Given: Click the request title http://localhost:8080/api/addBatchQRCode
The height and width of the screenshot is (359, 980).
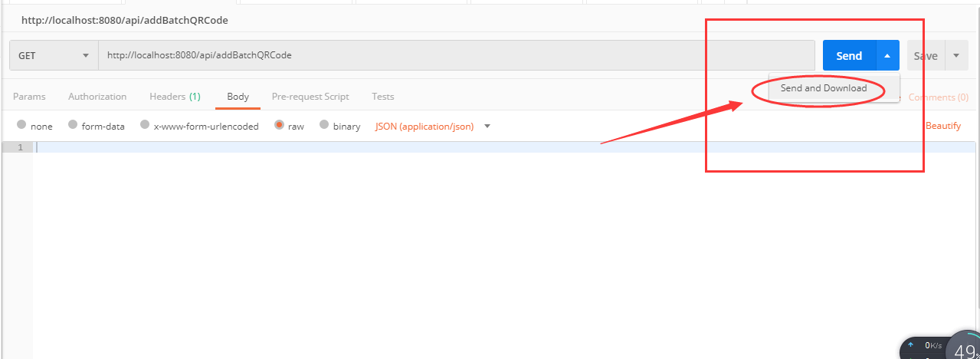Looking at the screenshot, I should (x=124, y=20).
